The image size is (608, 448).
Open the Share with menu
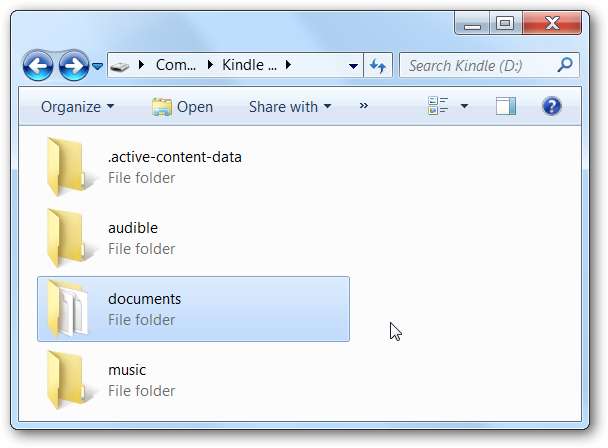click(289, 106)
